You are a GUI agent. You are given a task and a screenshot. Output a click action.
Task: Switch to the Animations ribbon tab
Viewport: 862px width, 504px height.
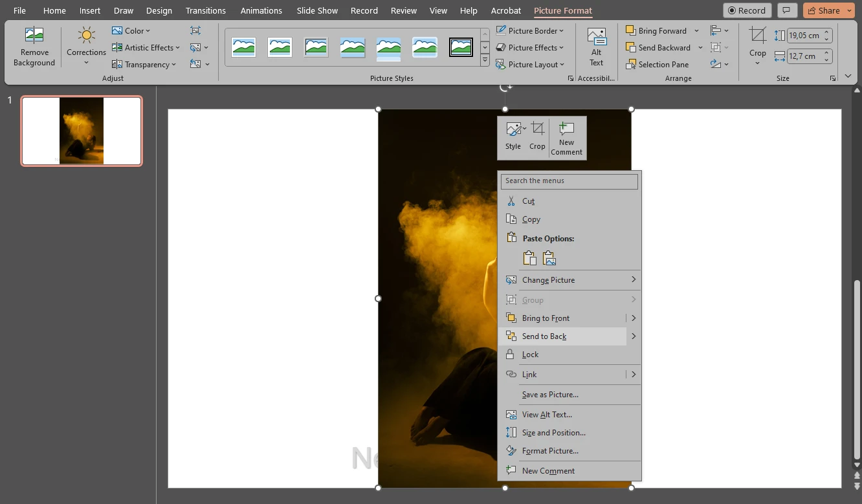coord(261,10)
